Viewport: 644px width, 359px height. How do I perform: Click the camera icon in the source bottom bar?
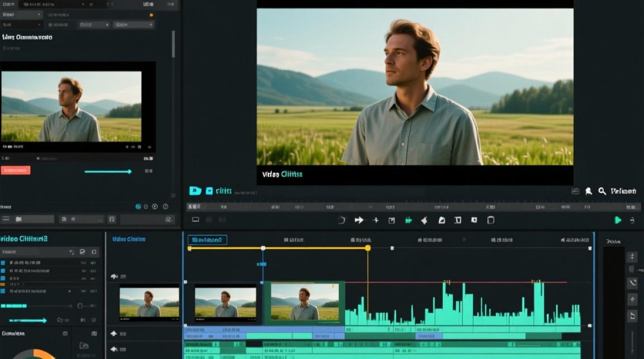point(19,219)
